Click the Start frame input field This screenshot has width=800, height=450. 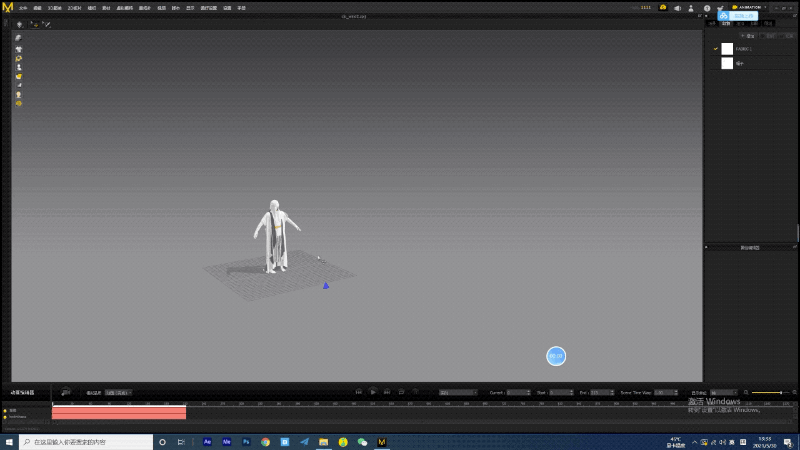[x=561, y=393]
